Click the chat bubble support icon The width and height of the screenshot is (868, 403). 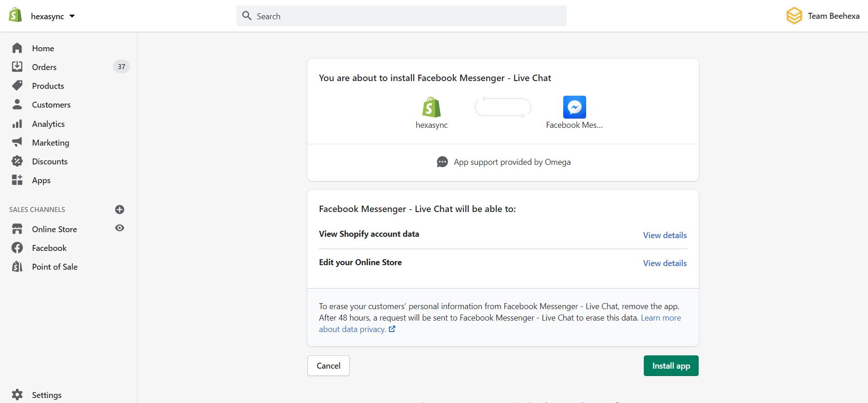pos(442,162)
